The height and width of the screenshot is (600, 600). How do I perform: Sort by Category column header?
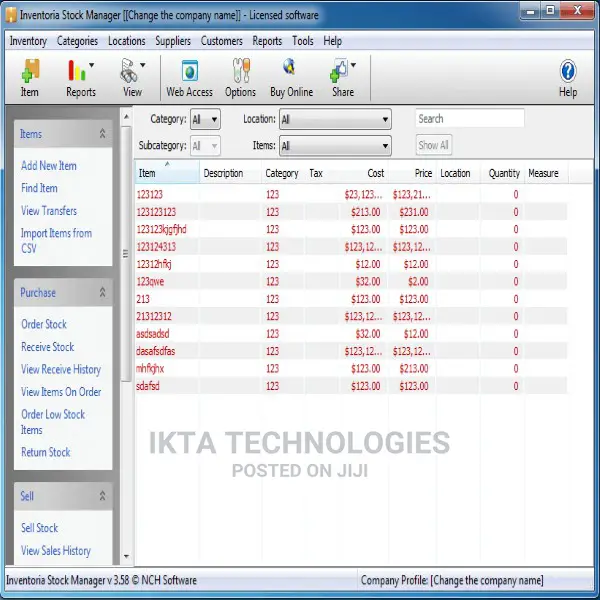pos(283,173)
